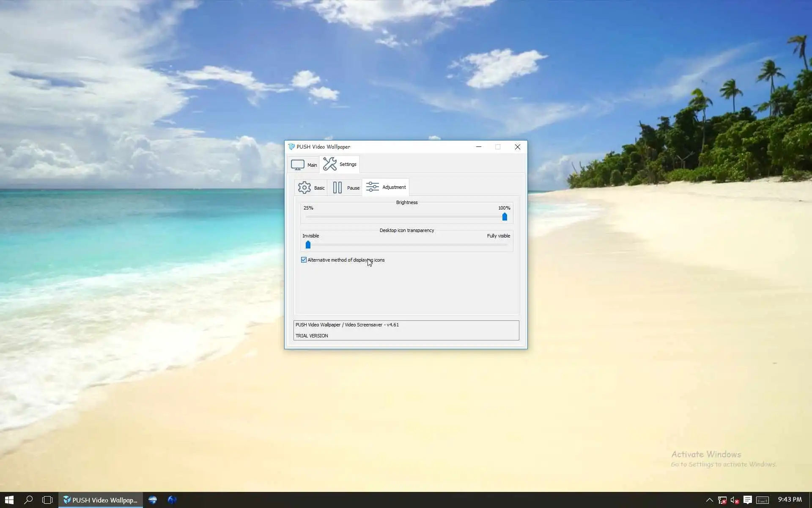Screen dimensions: 812x508
Task: Uncheck Alternative method of displaying icons
Action: [304, 260]
